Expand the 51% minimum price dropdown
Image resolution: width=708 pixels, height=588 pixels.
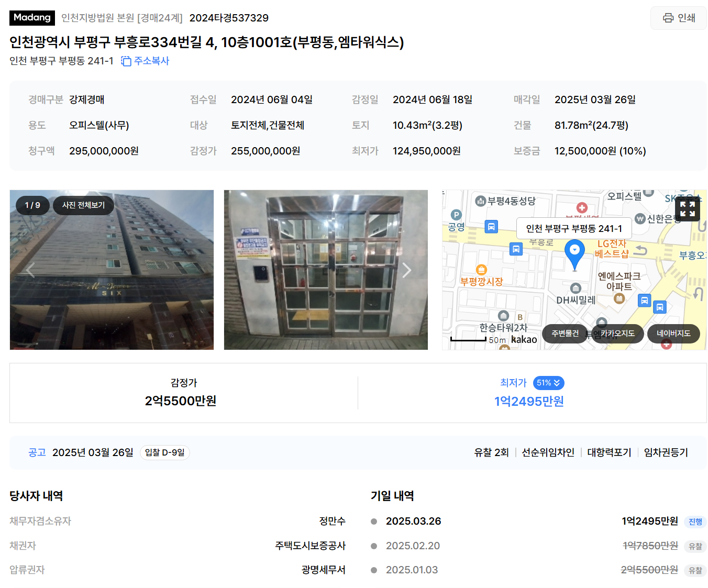pos(548,383)
